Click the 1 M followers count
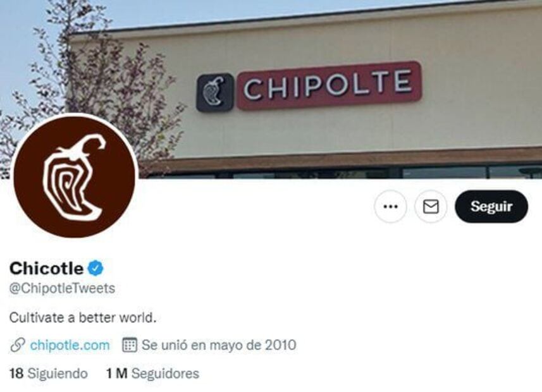 click(117, 373)
